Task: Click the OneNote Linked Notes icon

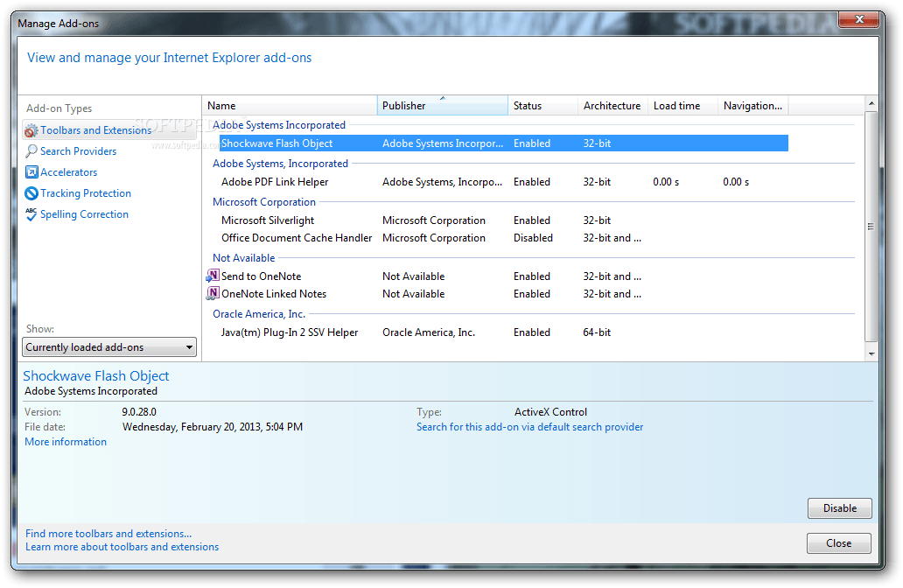Action: [x=213, y=293]
